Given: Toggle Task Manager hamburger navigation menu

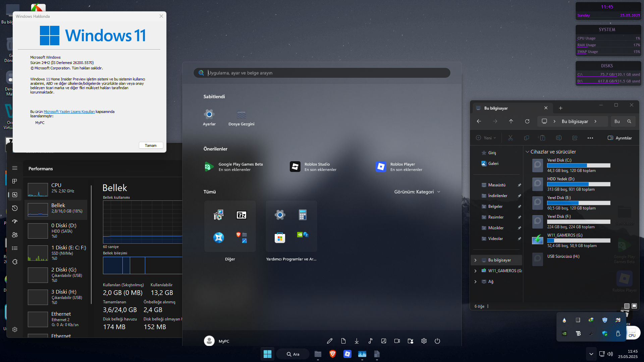Looking at the screenshot, I should pos(15,168).
